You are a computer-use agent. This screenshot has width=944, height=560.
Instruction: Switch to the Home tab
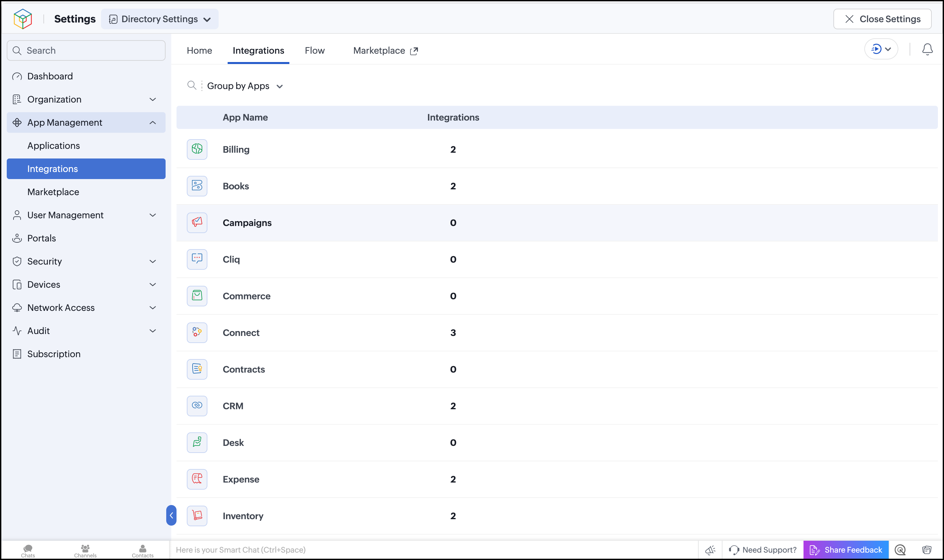(x=199, y=50)
